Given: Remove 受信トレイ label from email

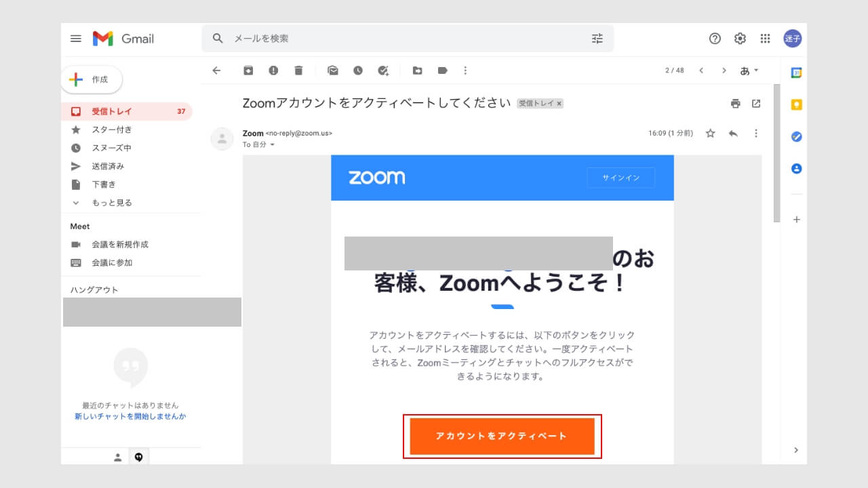Looking at the screenshot, I should [559, 104].
